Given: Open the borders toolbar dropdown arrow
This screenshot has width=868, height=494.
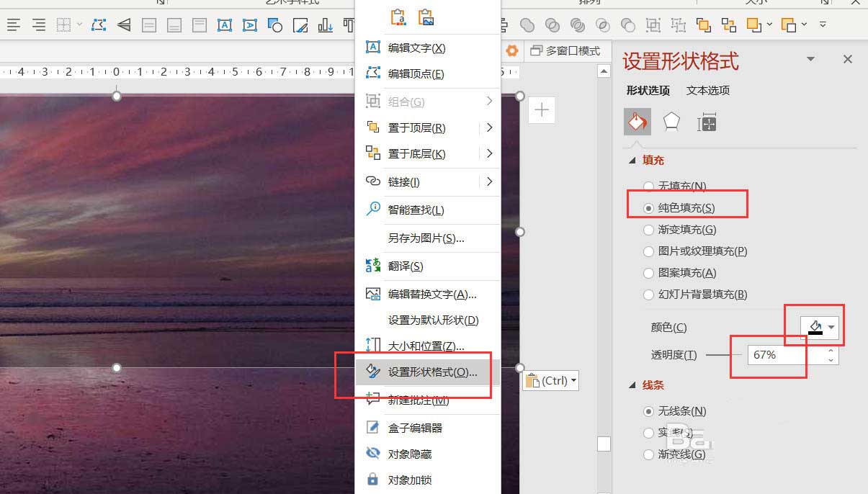Looking at the screenshot, I should (79, 25).
